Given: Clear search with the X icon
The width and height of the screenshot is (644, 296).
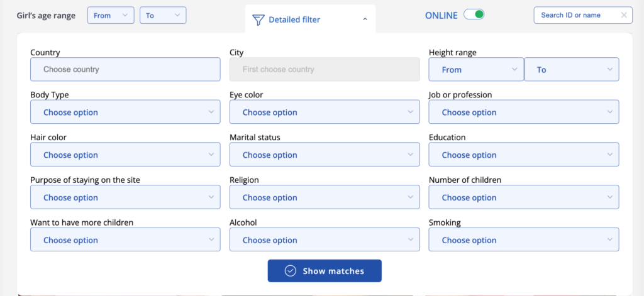Looking at the screenshot, I should point(623,15).
